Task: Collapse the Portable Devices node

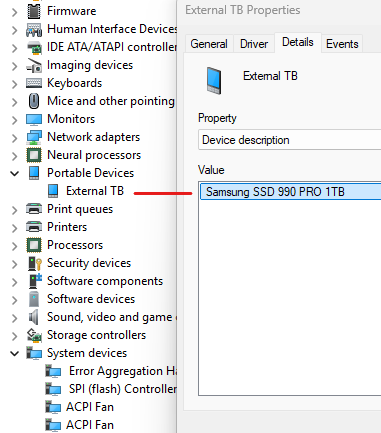Action: point(14,173)
